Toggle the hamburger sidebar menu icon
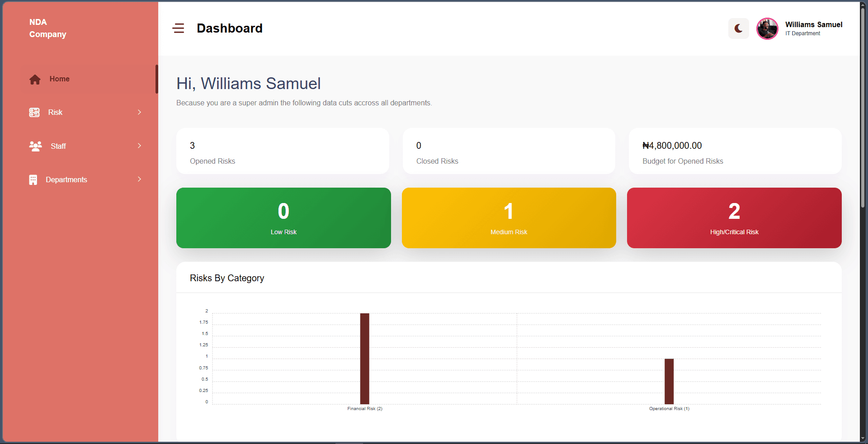The height and width of the screenshot is (444, 868). pos(178,28)
